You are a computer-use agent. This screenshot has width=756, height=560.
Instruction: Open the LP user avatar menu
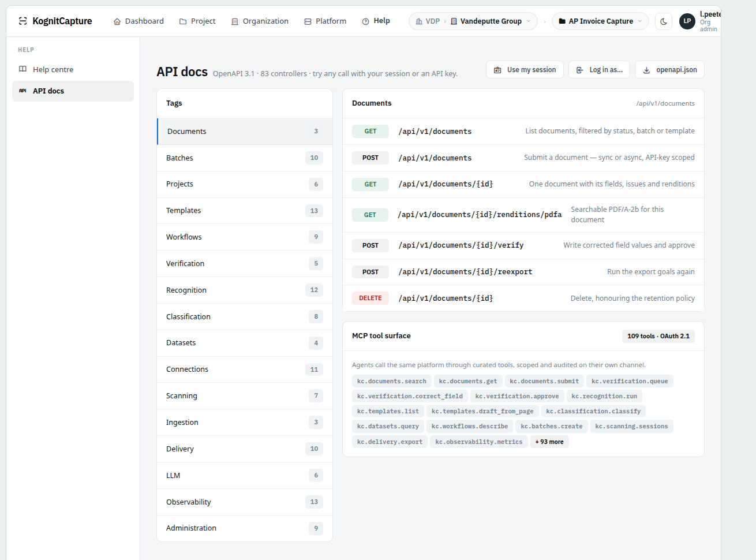687,21
